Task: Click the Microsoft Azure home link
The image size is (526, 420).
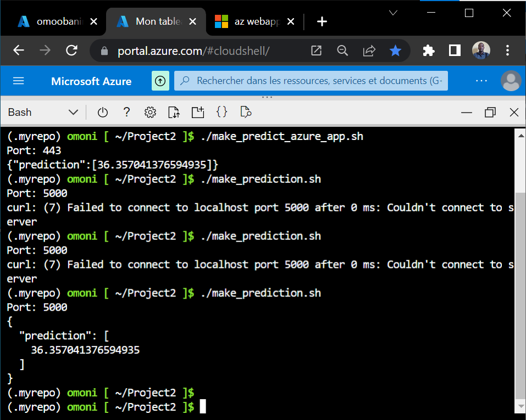Action: coord(91,81)
